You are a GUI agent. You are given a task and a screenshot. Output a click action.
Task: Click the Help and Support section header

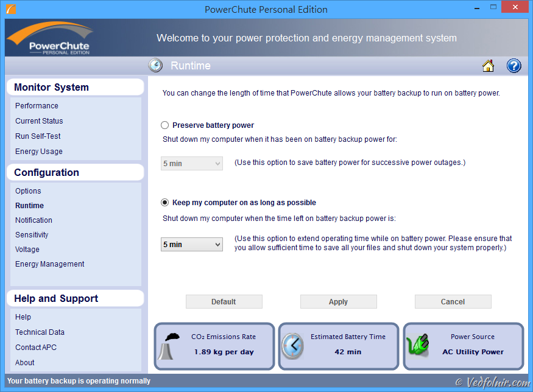pos(75,299)
